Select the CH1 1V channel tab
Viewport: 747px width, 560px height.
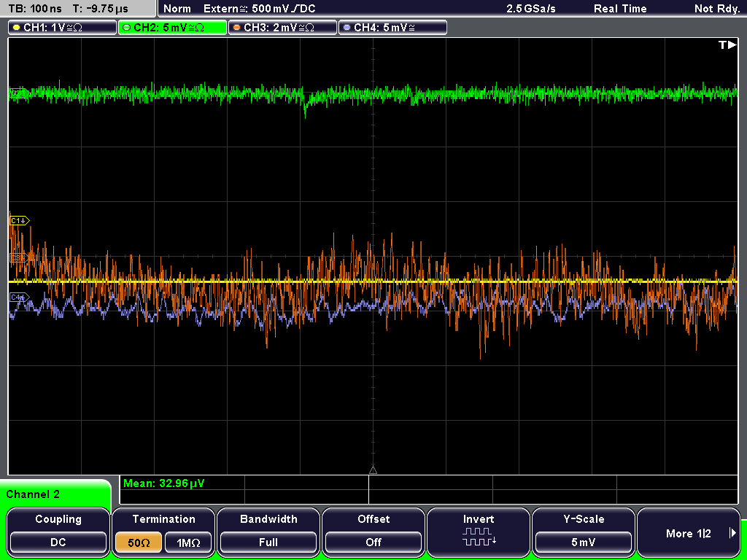coord(63,28)
